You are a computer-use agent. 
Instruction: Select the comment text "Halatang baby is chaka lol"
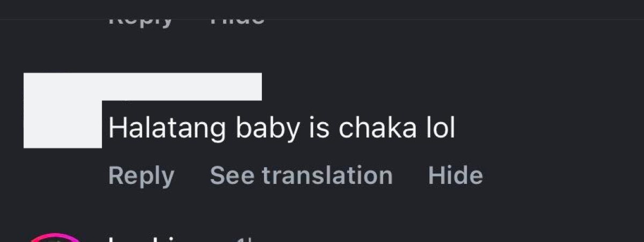281,129
